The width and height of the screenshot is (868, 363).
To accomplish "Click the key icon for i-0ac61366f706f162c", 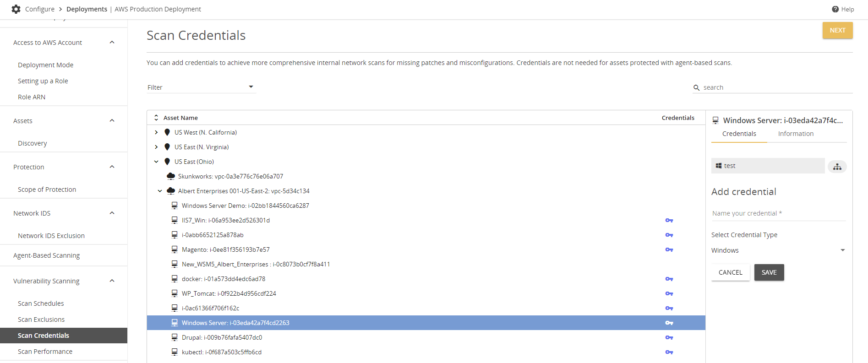I will click(x=669, y=308).
